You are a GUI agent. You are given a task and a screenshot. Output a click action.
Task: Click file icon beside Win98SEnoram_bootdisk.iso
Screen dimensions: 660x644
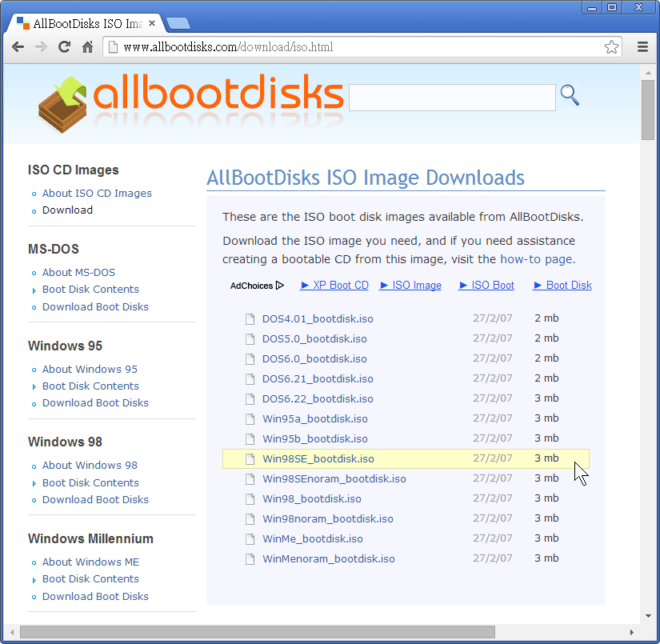point(250,479)
